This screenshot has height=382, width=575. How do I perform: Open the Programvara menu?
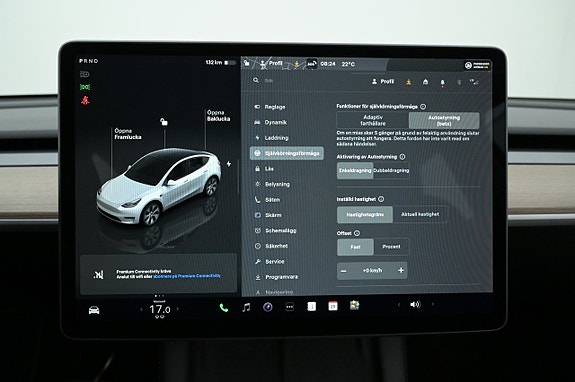point(276,277)
